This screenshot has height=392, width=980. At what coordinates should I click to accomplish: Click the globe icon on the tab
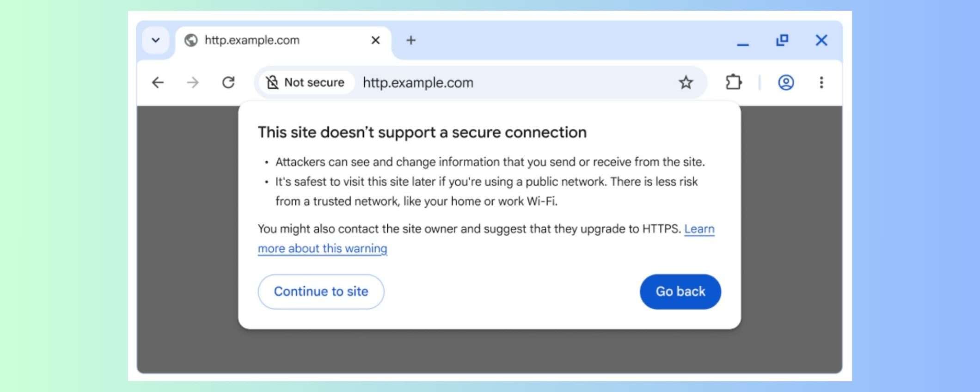pyautogui.click(x=191, y=40)
